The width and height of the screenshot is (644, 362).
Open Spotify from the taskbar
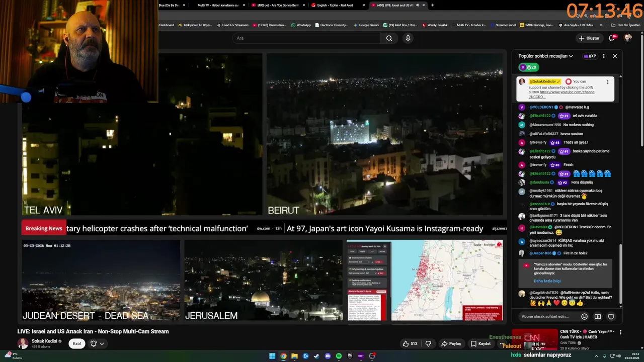[339, 356]
